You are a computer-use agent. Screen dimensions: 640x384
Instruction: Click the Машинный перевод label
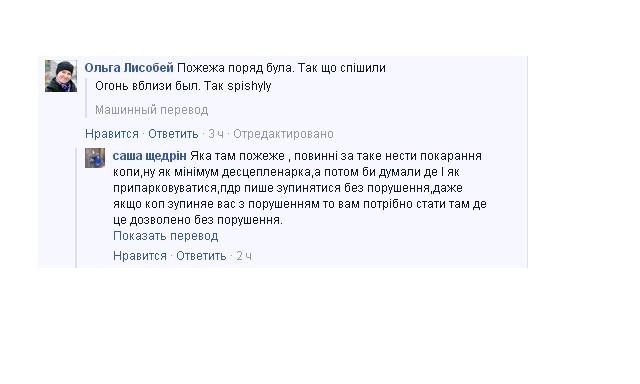151,110
